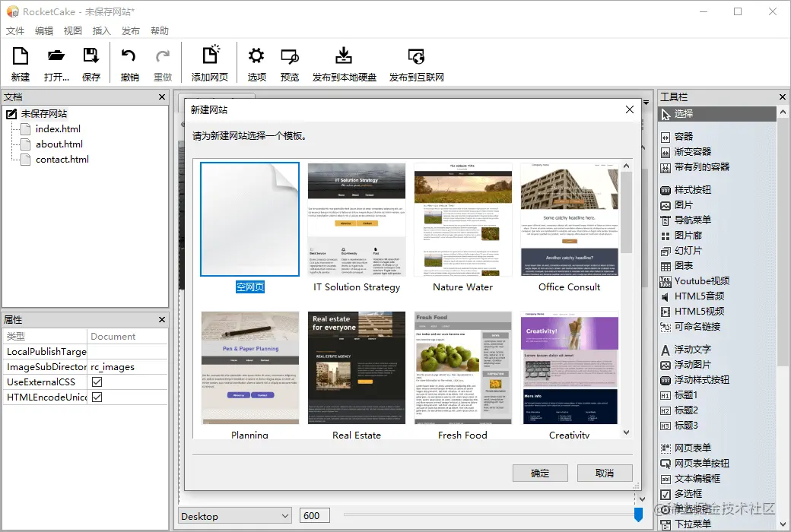Click the 新建 (New) toolbar icon
This screenshot has height=532, width=791.
(x=21, y=64)
